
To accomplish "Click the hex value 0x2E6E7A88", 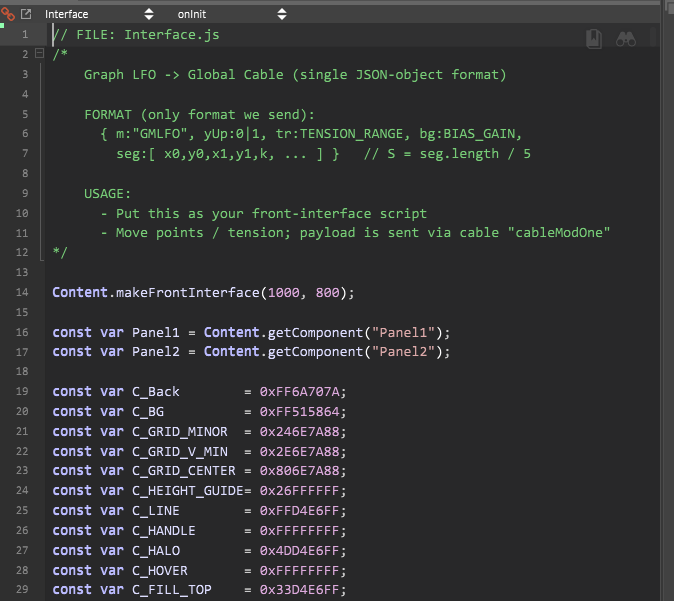I will point(300,451).
